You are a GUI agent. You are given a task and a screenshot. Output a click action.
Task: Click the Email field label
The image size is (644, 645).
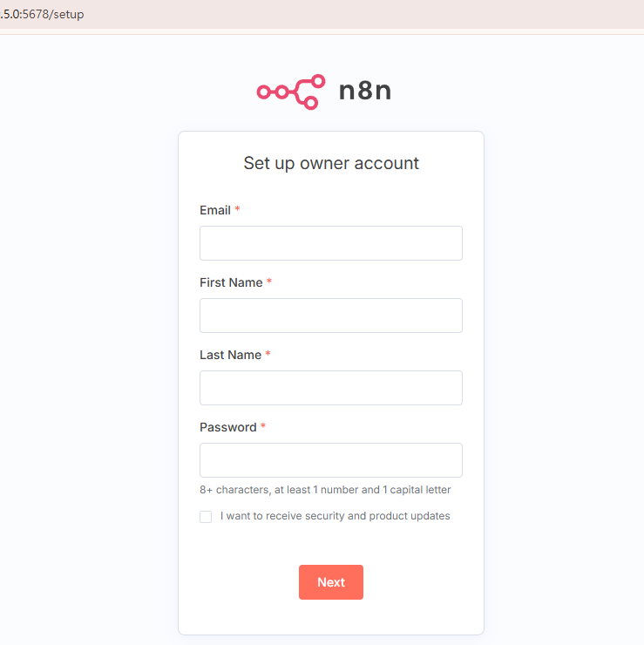[215, 210]
